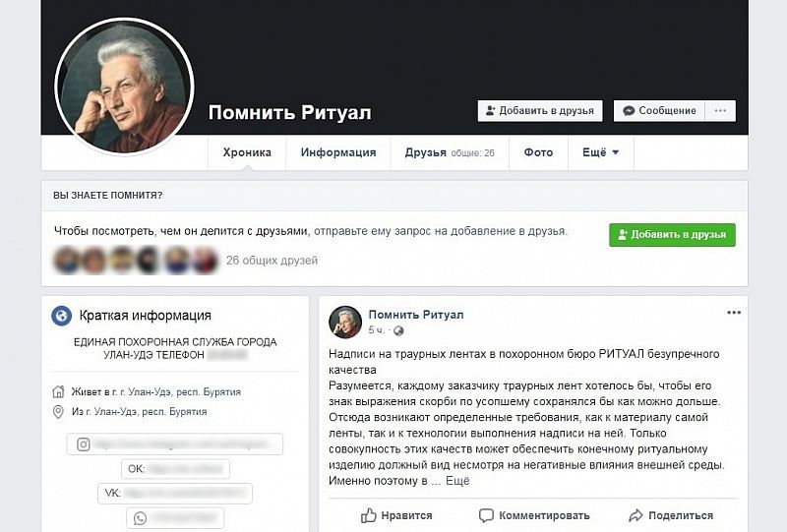Click the white Добавить в друзья button in header
The height and width of the screenshot is (532, 787).
point(540,111)
